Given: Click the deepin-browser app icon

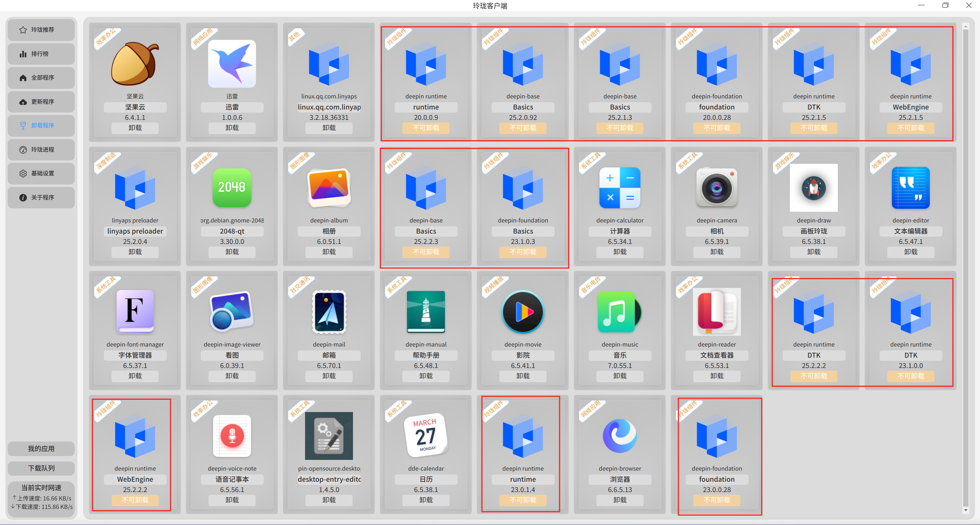Looking at the screenshot, I should pyautogui.click(x=620, y=436).
